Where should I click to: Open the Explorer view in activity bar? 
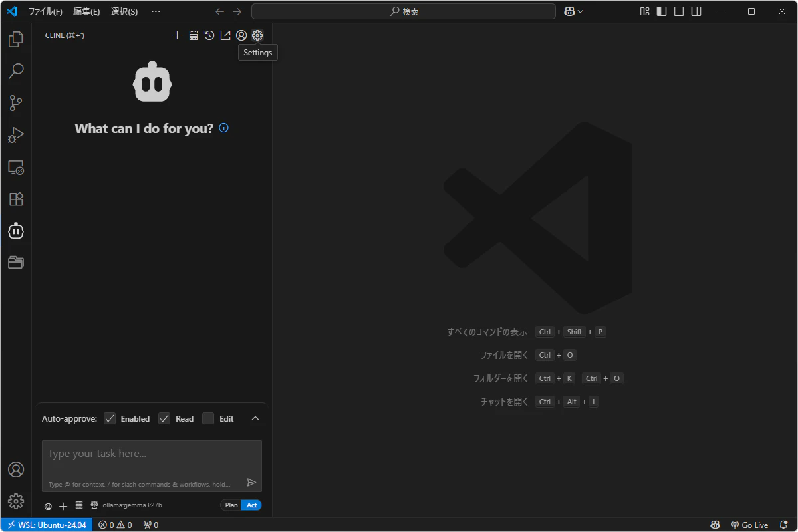click(x=16, y=39)
